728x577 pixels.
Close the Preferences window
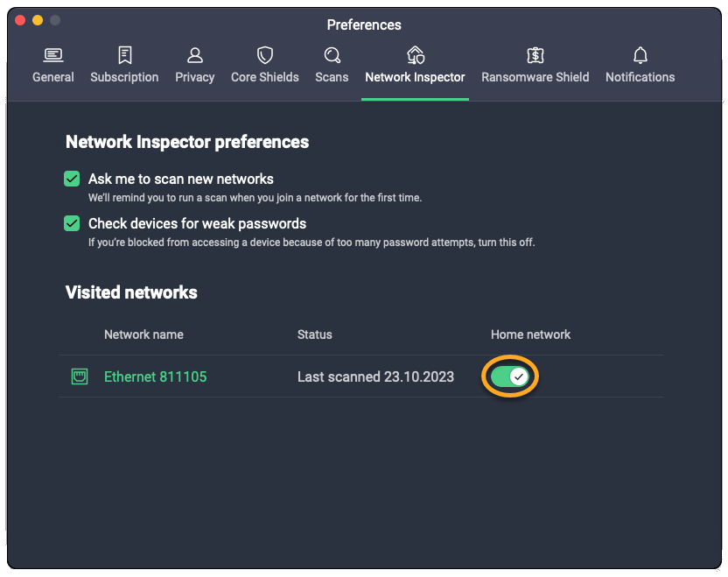[x=20, y=20]
